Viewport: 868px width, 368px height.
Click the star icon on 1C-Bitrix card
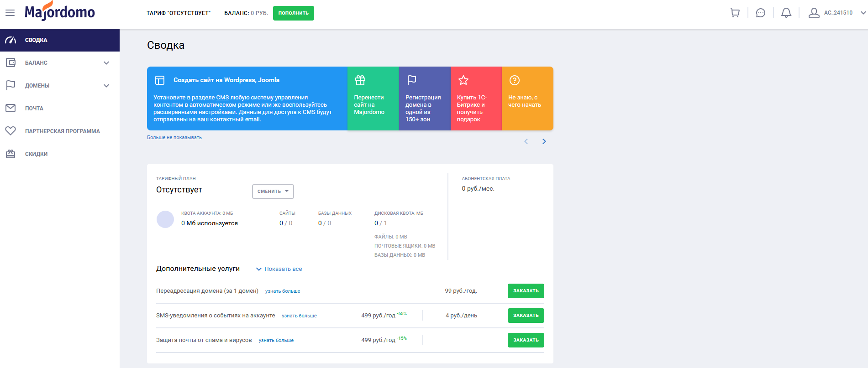coord(463,80)
